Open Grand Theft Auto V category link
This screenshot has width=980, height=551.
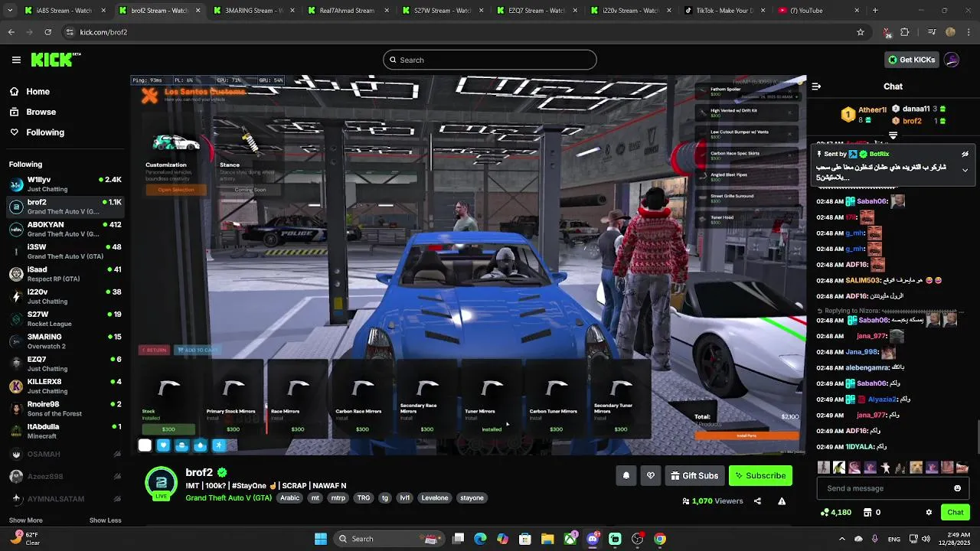228,498
